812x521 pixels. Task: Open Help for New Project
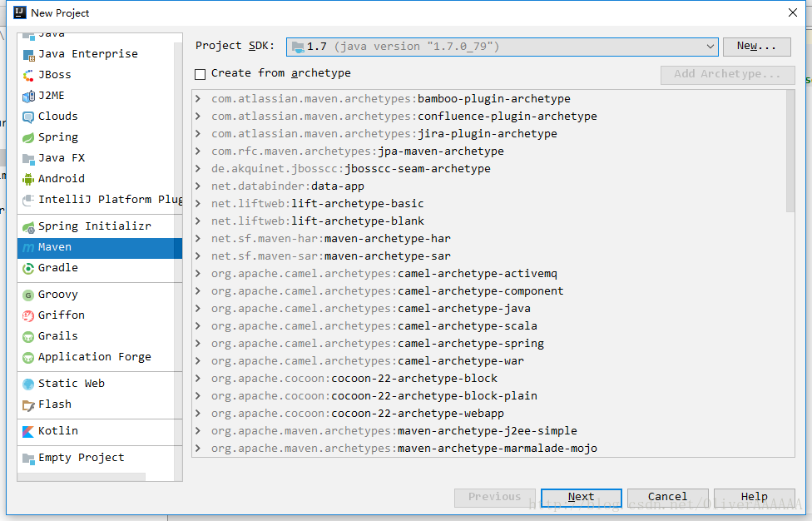(754, 497)
